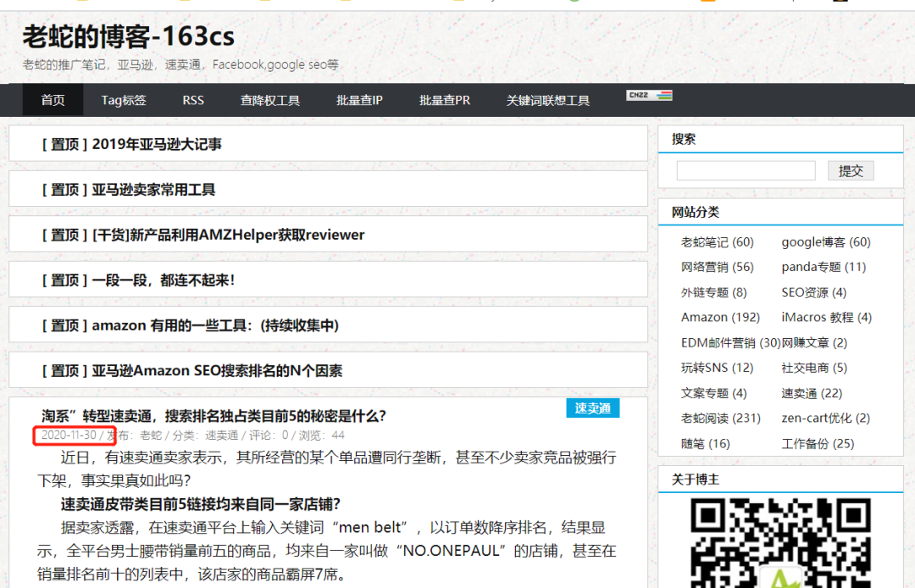The height and width of the screenshot is (588, 915).
Task: Open category google博客 (60)
Action: tap(826, 242)
